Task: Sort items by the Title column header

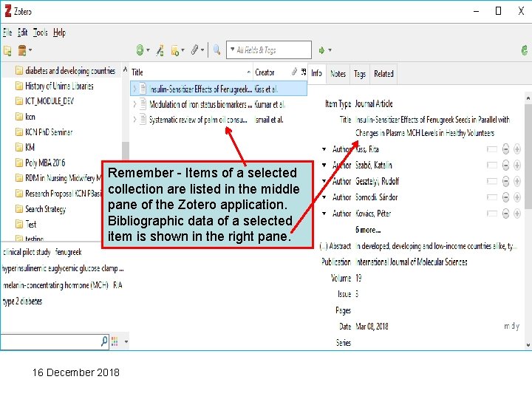Action: tap(191, 72)
